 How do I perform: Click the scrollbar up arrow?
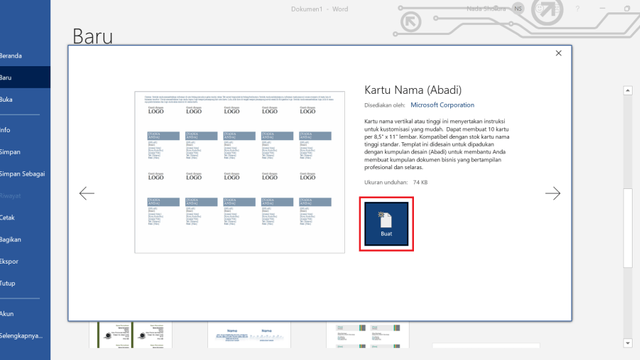(628, 91)
